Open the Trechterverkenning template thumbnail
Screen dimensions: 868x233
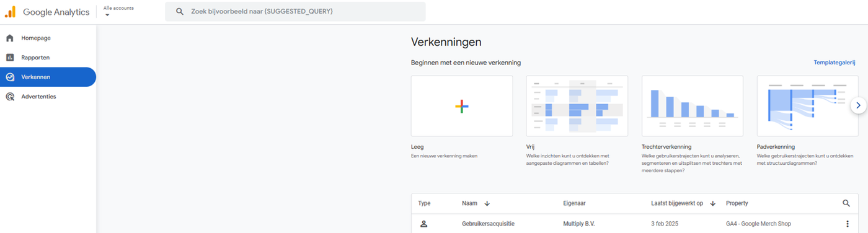[693, 106]
